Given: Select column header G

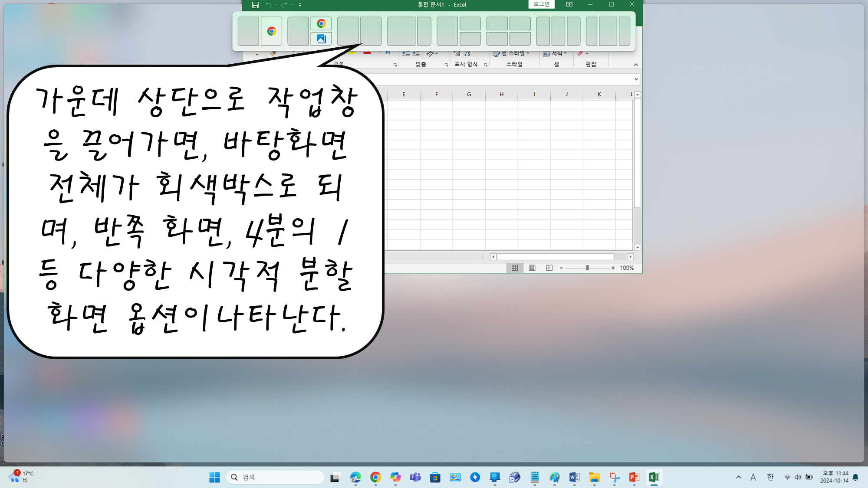Looking at the screenshot, I should click(469, 94).
